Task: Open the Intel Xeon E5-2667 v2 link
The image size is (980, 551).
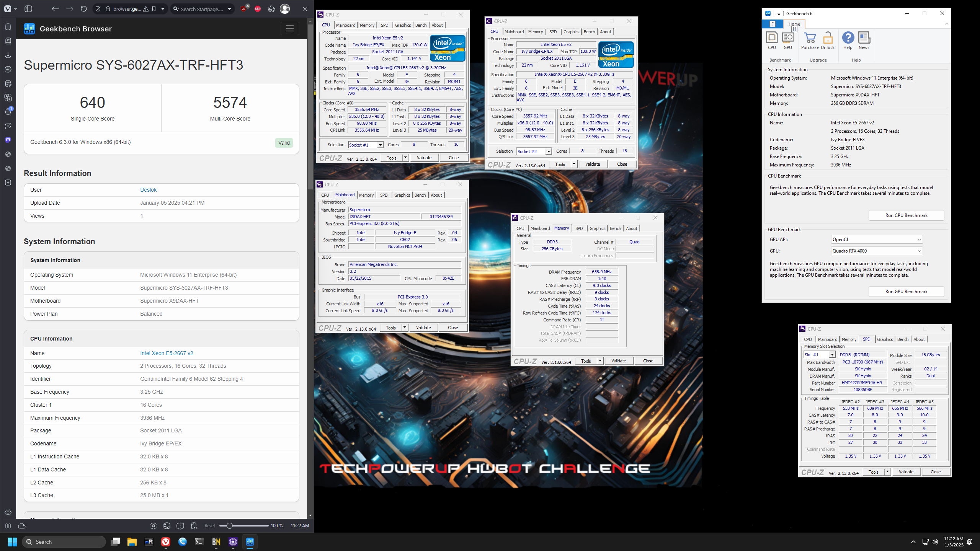Action: [x=167, y=353]
